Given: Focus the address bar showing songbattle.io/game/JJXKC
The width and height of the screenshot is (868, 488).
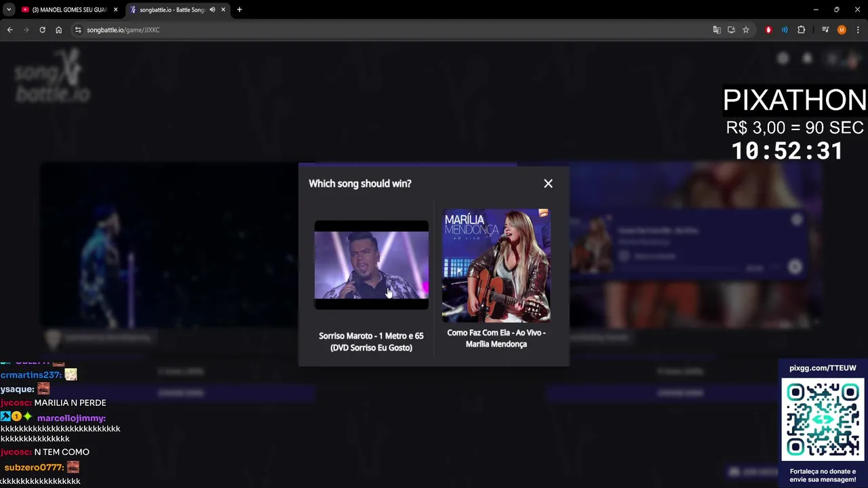Looking at the screenshot, I should tap(393, 30).
